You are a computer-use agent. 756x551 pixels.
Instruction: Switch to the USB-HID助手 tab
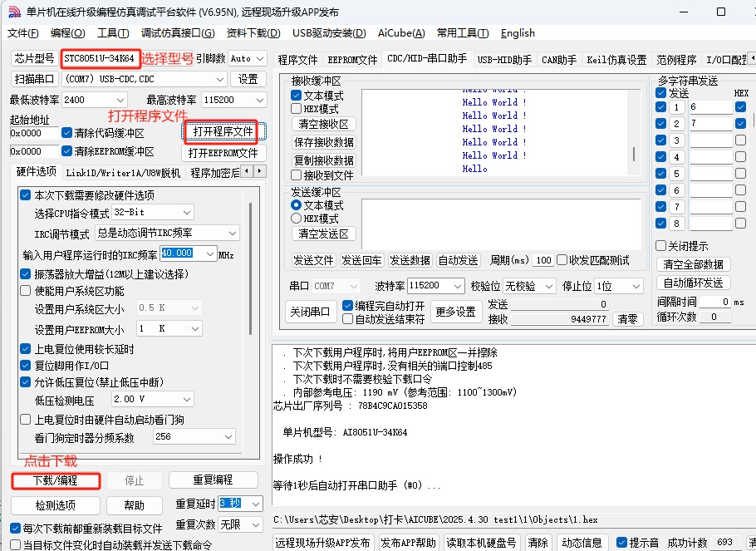pos(504,60)
